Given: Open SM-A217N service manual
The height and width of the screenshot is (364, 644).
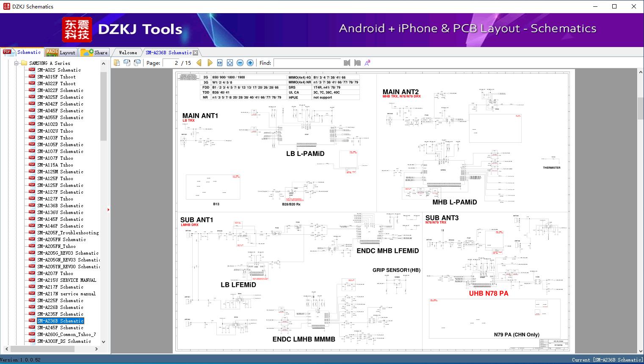Looking at the screenshot, I should [66, 294].
